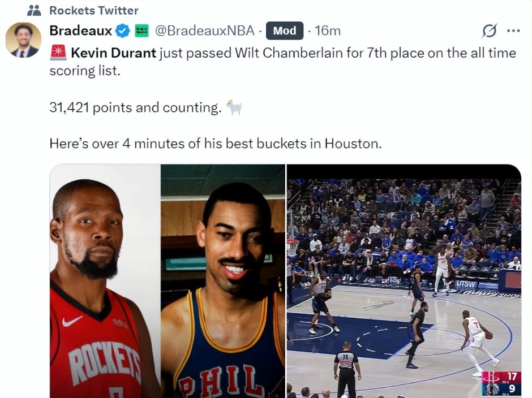Open the Rockets Twitter community link

coord(93,11)
